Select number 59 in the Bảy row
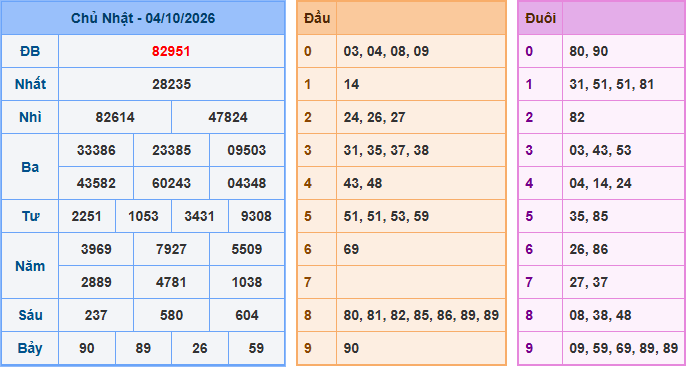 pyautogui.click(x=256, y=348)
